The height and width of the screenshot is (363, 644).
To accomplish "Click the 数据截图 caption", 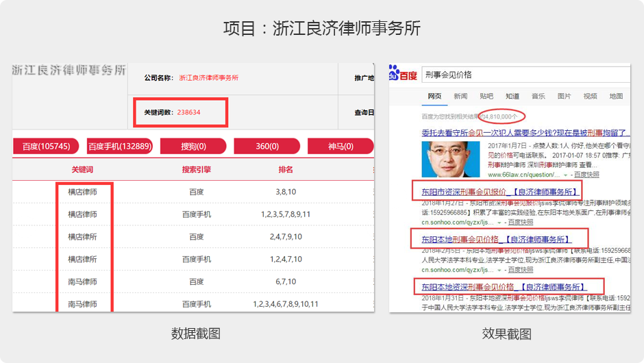I will (195, 334).
